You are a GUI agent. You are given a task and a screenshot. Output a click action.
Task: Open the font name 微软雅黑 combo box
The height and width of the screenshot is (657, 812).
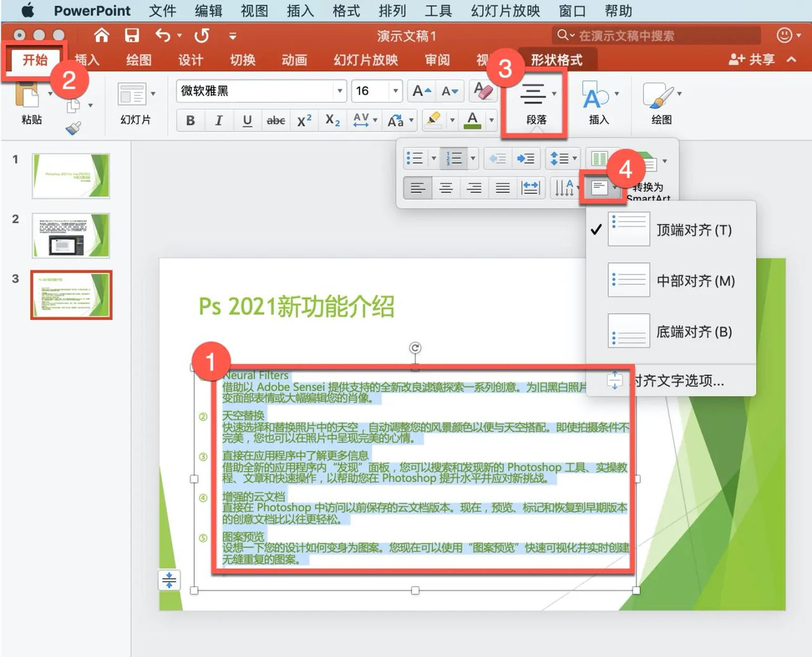pyautogui.click(x=261, y=91)
